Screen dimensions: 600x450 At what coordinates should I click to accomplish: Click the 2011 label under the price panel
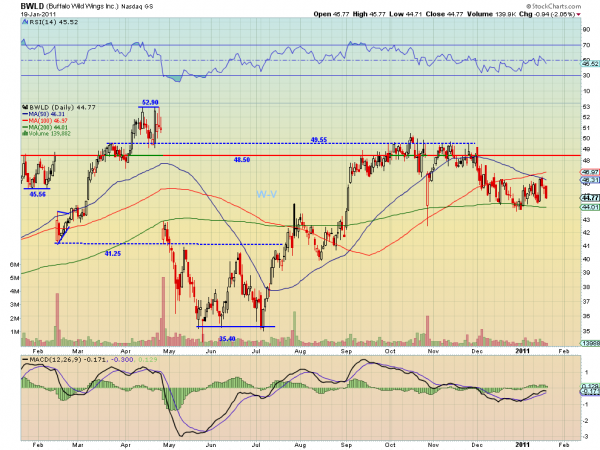pos(522,351)
